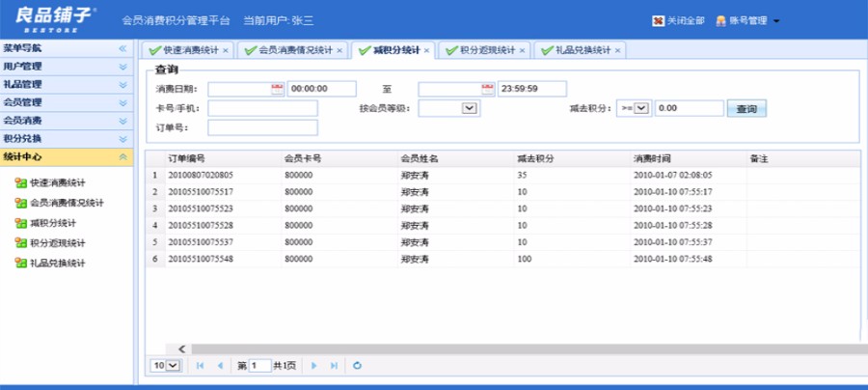Click the 关闭全部 red X icon
Screen dimensions: 868x390
click(x=658, y=21)
